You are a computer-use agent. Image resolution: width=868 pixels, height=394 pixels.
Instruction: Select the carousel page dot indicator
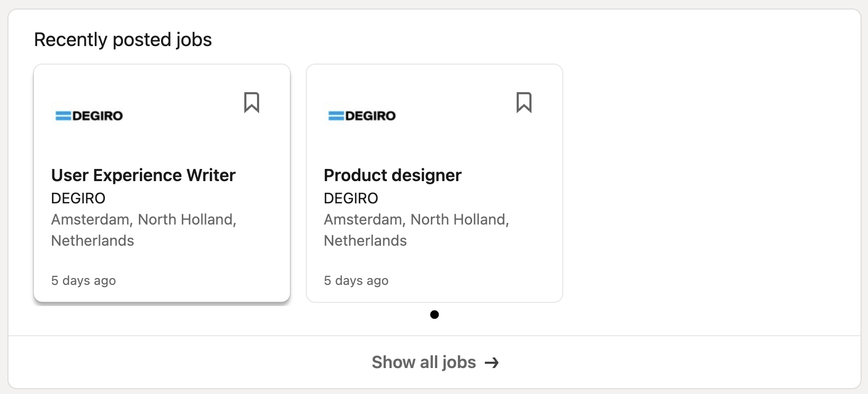(435, 315)
